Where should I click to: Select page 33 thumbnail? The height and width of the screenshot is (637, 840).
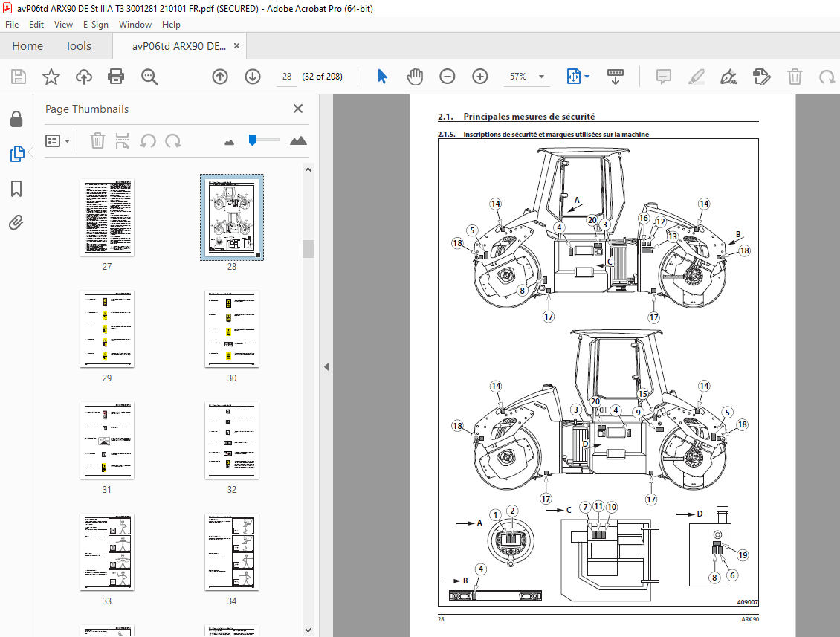click(x=107, y=552)
